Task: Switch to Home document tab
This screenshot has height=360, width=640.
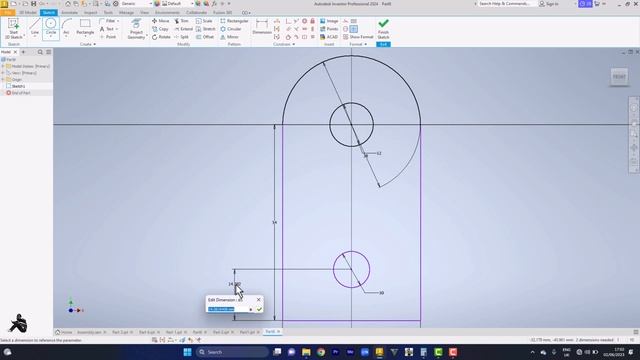Action: pos(64,332)
